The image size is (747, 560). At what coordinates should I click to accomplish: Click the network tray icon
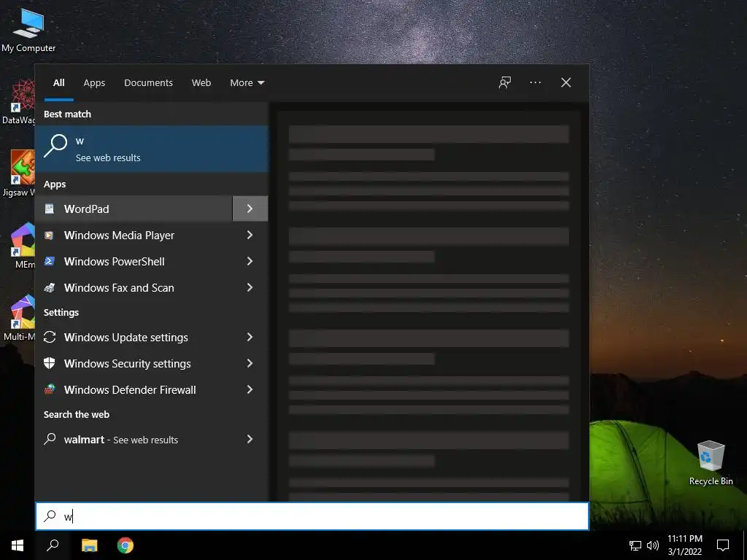(x=635, y=545)
